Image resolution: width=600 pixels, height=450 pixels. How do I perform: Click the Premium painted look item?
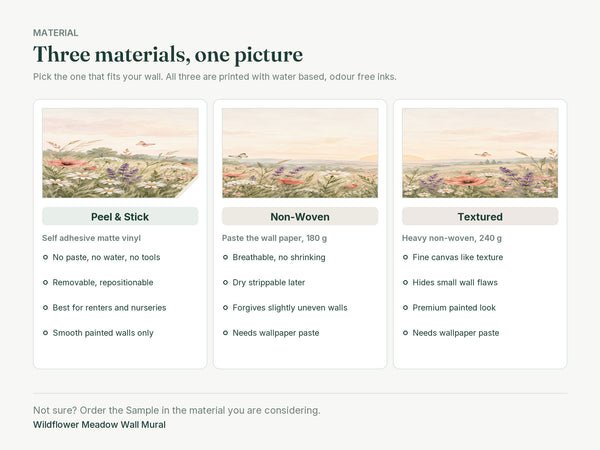pos(454,308)
